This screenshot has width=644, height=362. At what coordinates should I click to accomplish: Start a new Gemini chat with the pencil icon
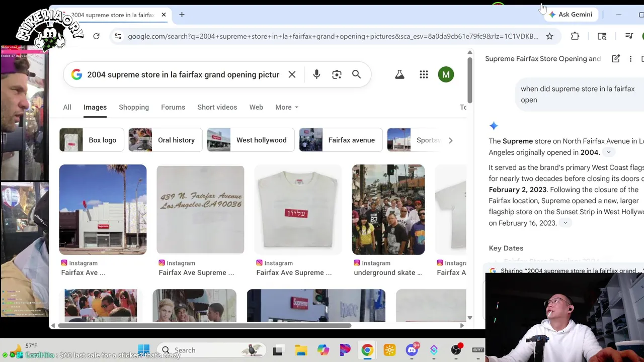tap(616, 59)
